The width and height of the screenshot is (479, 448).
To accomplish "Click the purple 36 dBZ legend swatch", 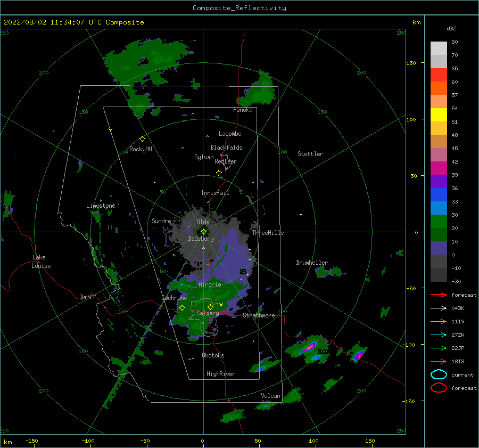I will [439, 181].
